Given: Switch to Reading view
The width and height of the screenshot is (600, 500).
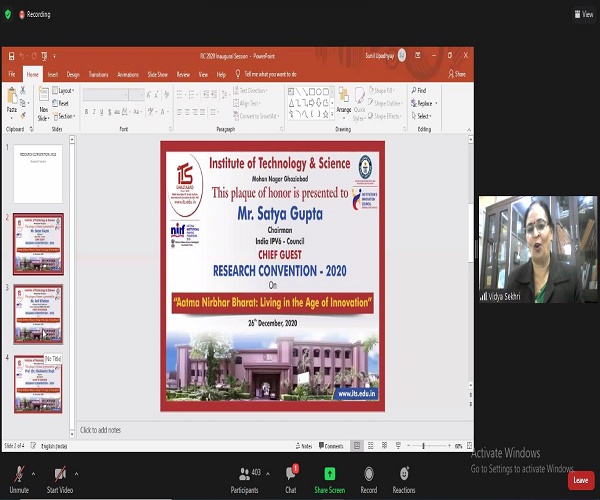Looking at the screenshot, I should (x=385, y=446).
